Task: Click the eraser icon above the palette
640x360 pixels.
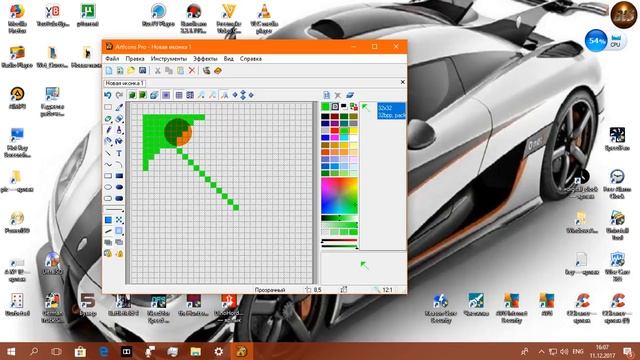Action: coord(350,95)
